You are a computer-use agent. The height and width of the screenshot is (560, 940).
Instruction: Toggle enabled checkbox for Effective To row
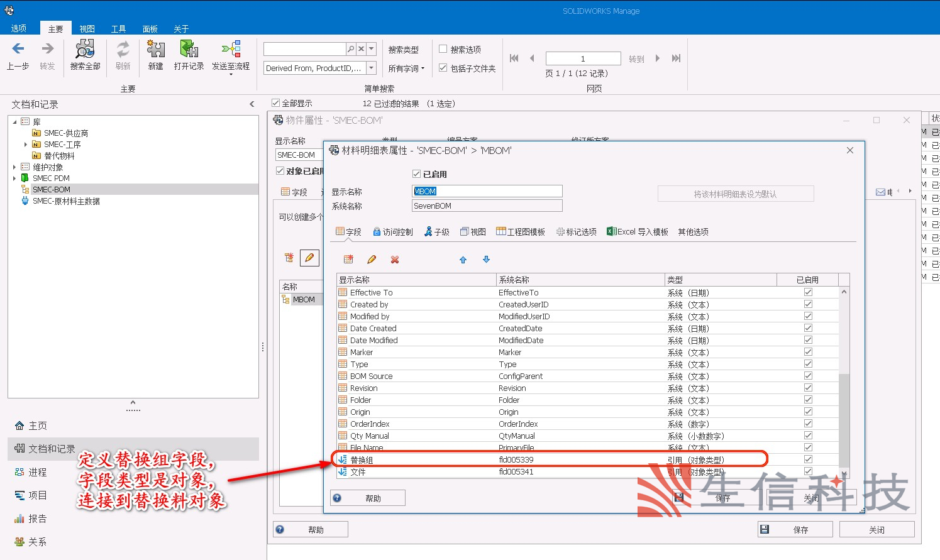tap(808, 292)
